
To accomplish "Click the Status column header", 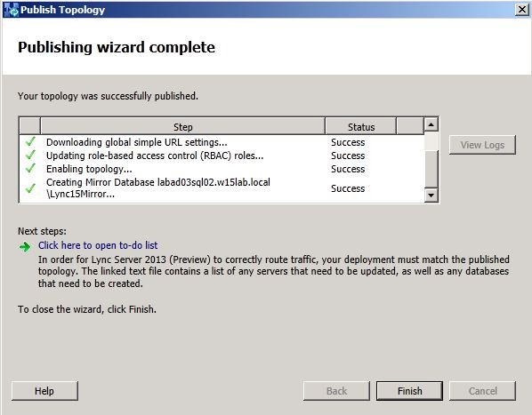I will tap(360, 126).
